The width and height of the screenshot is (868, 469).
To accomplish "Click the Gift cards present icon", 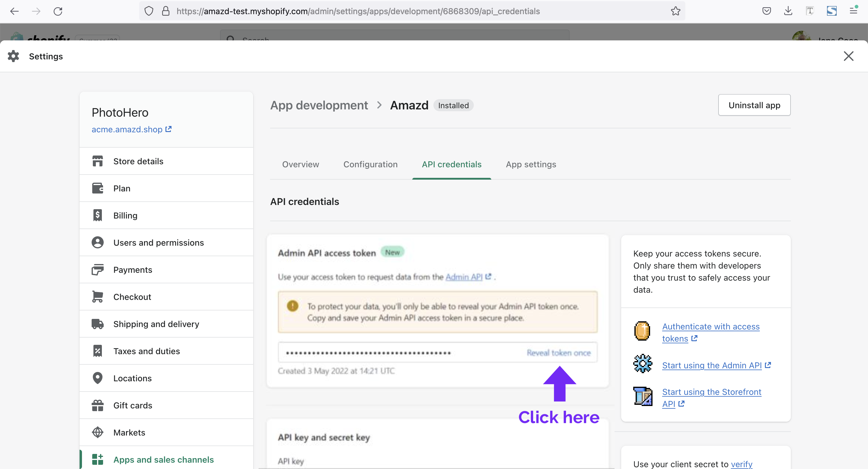I will click(97, 405).
